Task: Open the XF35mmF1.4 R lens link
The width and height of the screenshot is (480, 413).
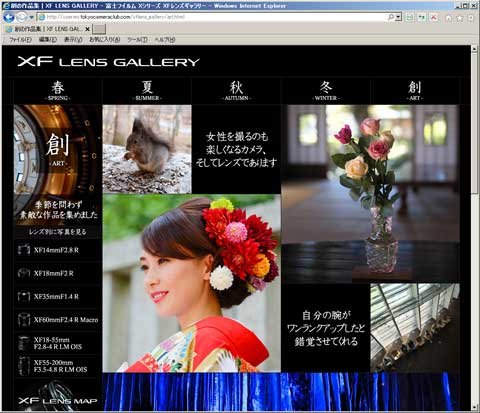Action: pos(58,296)
